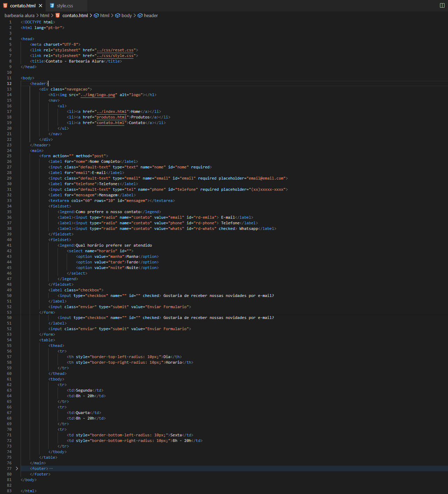Click the split editor icon
Image resolution: width=448 pixels, height=494 pixels.
(442, 5)
